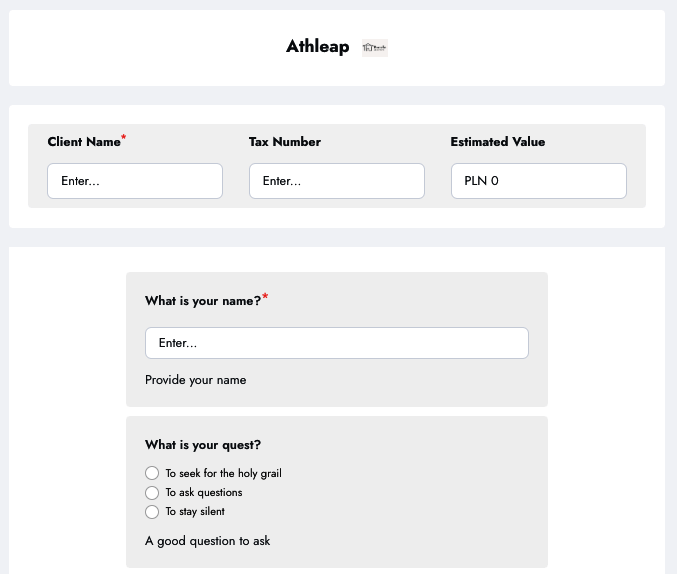Click the 'What is your name?' question heading
This screenshot has height=574, width=677.
203,301
